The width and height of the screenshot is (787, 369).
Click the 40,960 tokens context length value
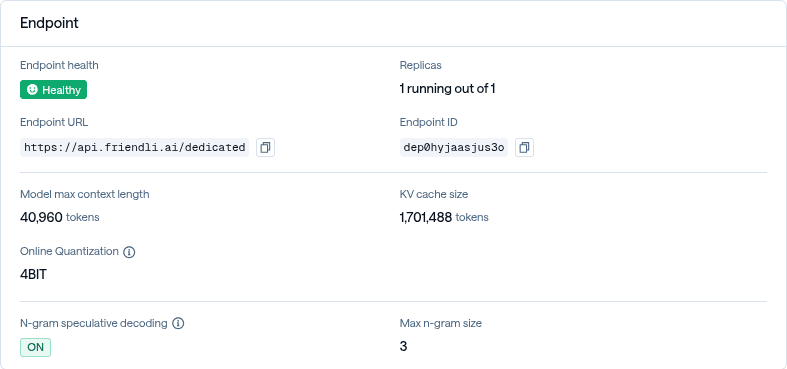tap(60, 217)
